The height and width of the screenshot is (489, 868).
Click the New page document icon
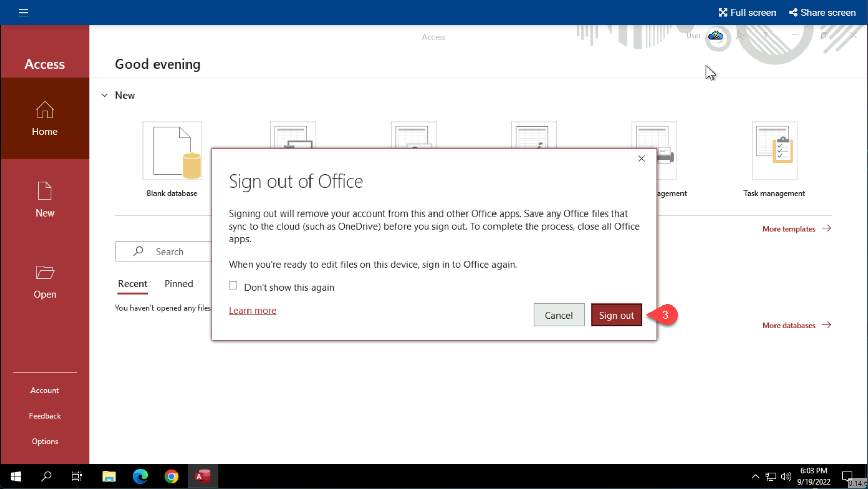45,191
